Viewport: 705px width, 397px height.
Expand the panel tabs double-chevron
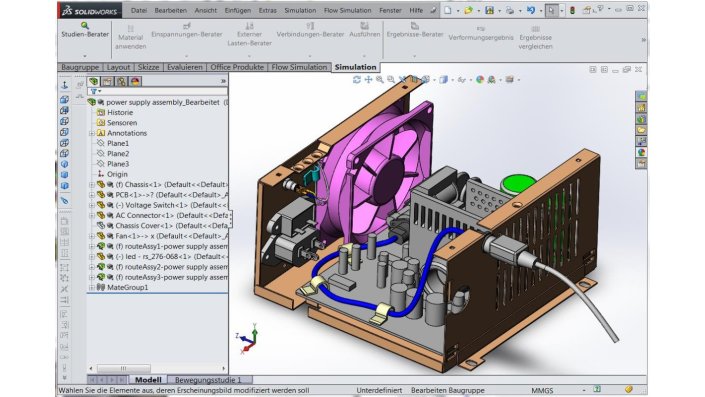click(223, 81)
